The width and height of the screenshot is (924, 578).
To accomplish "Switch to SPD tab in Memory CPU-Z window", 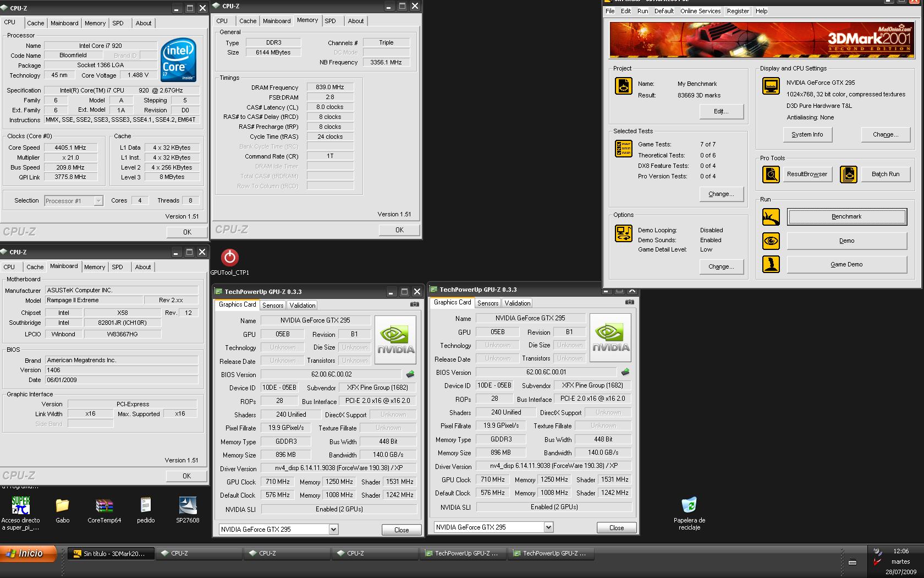I will [x=330, y=21].
